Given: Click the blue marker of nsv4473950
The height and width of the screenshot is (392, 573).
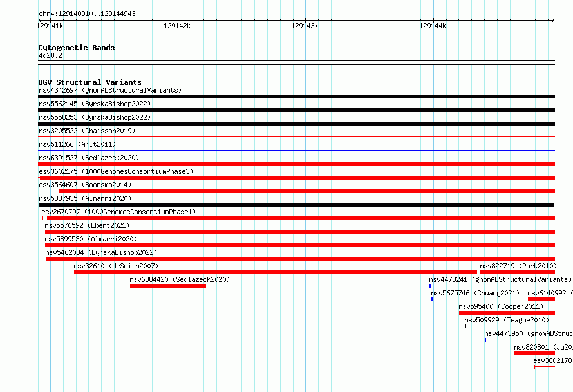Looking at the screenshot, I should [485, 340].
